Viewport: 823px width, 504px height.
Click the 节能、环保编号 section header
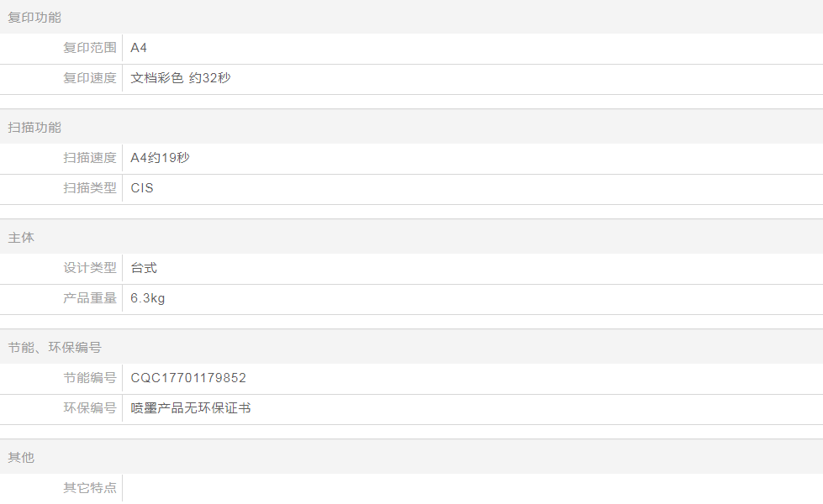pyautogui.click(x=55, y=347)
